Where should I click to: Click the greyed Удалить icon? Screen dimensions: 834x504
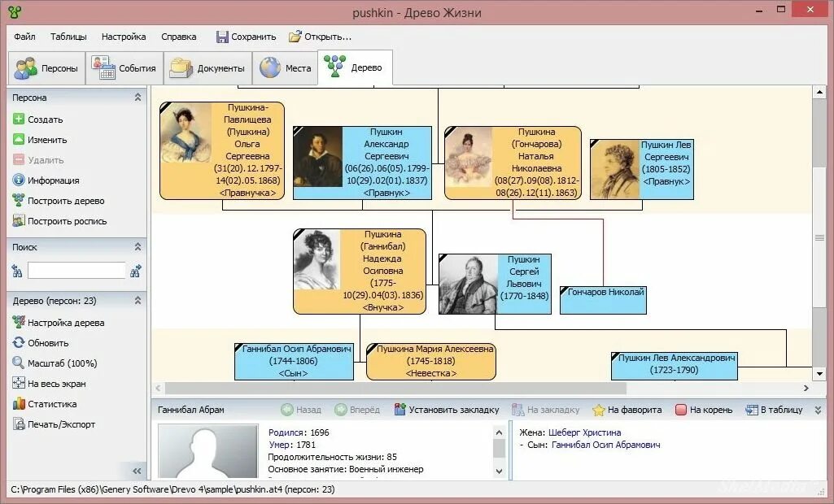19,159
